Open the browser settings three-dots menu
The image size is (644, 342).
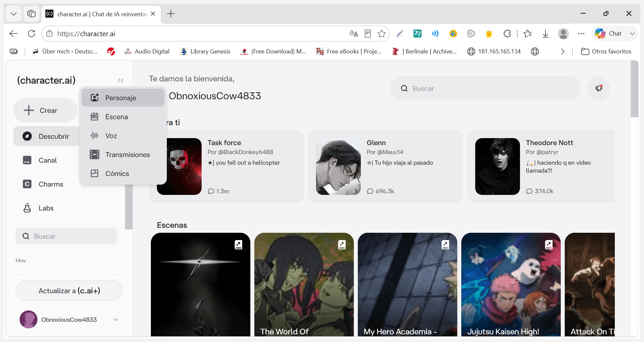click(x=581, y=34)
